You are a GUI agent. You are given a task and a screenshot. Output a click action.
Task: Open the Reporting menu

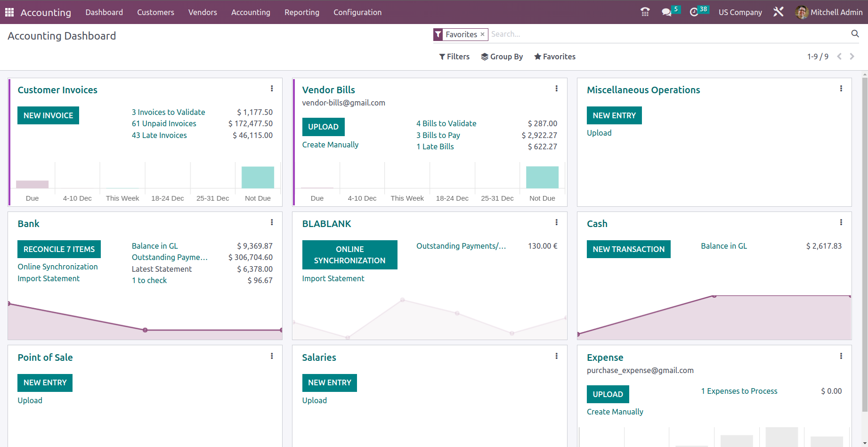[x=302, y=12]
